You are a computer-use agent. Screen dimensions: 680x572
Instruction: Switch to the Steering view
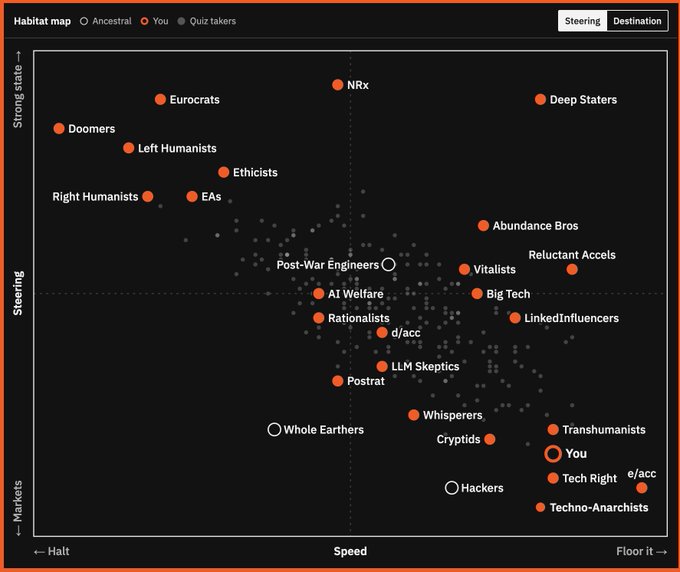(582, 21)
